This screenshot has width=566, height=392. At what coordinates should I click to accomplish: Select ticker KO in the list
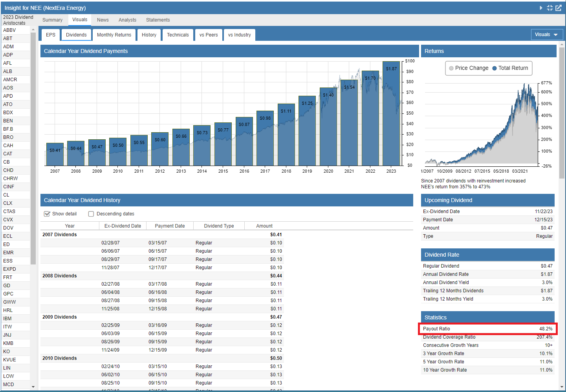(15, 352)
